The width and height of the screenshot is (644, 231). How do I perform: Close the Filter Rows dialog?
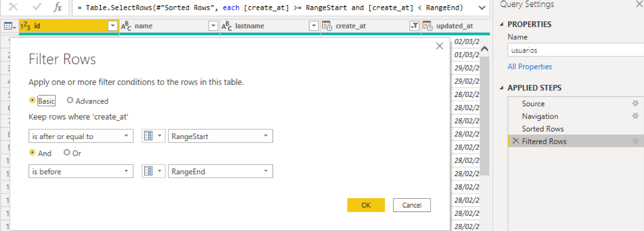(439, 46)
